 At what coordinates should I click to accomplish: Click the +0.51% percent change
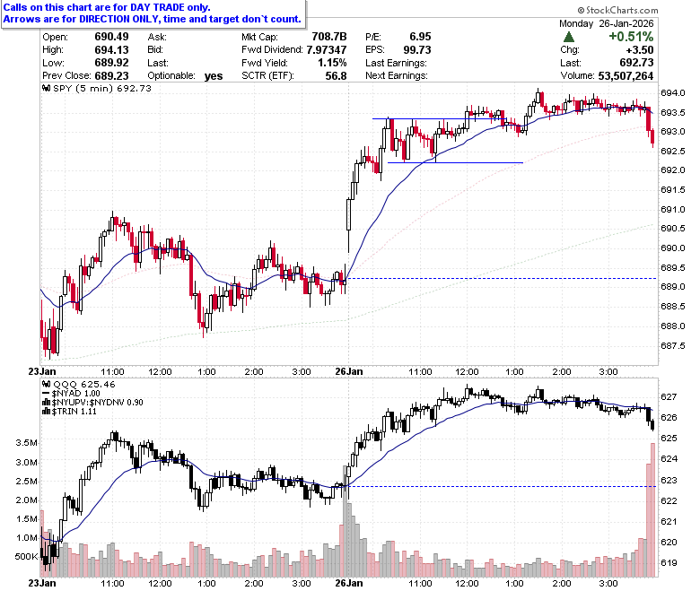(x=631, y=37)
